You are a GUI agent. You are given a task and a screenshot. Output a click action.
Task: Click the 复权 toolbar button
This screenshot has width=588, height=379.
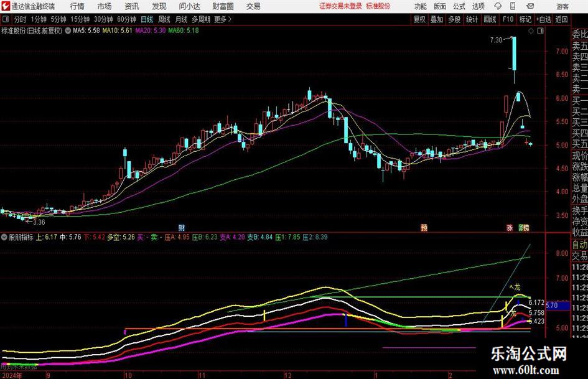tap(419, 19)
